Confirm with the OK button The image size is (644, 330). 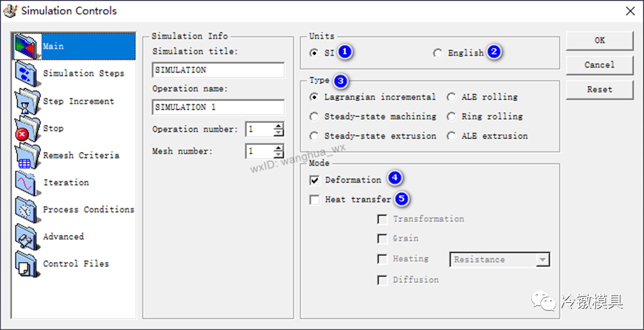click(x=600, y=40)
